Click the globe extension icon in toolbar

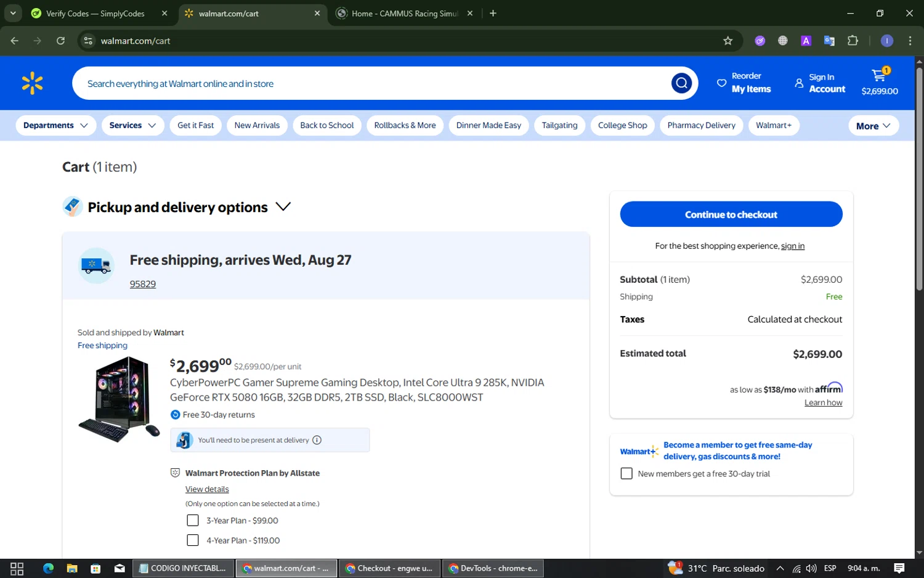click(782, 41)
